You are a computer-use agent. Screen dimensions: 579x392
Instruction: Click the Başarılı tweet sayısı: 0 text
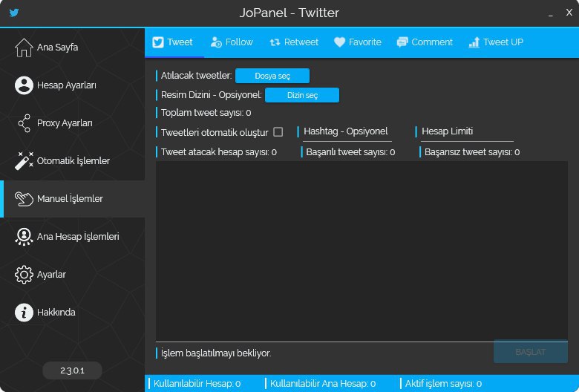click(350, 152)
